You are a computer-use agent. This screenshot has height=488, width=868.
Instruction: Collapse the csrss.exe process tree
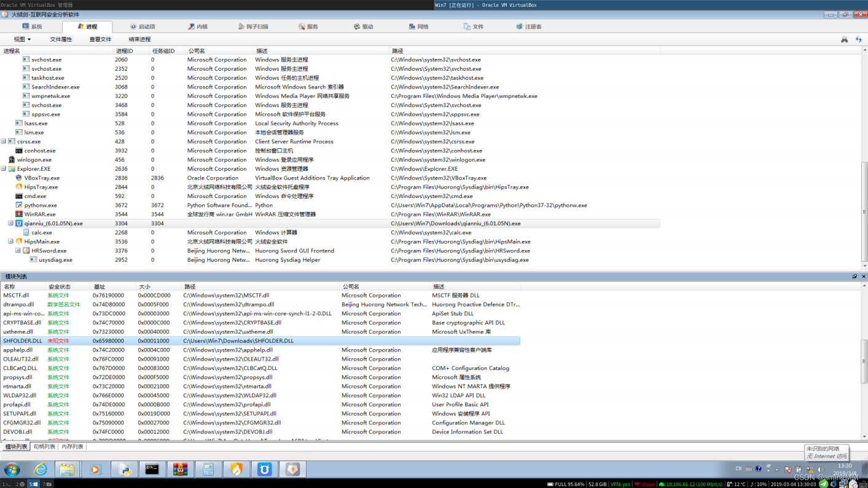tap(4, 141)
